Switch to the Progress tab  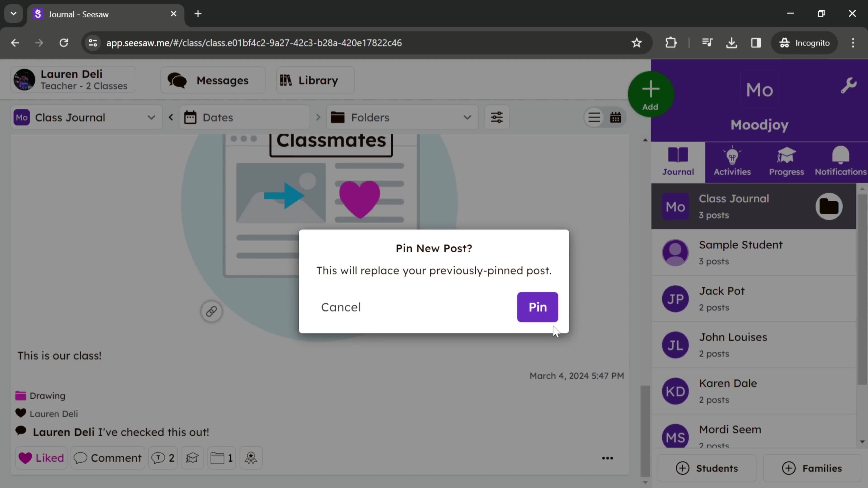tap(786, 162)
